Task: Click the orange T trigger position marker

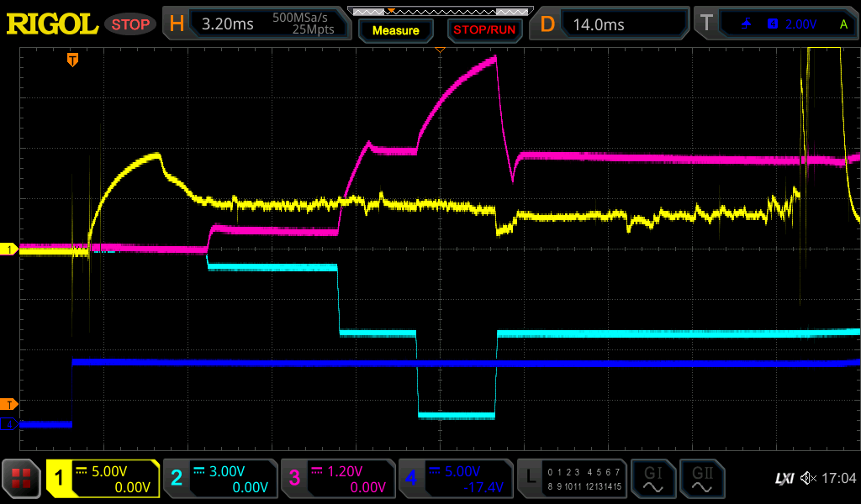Action: click(73, 60)
